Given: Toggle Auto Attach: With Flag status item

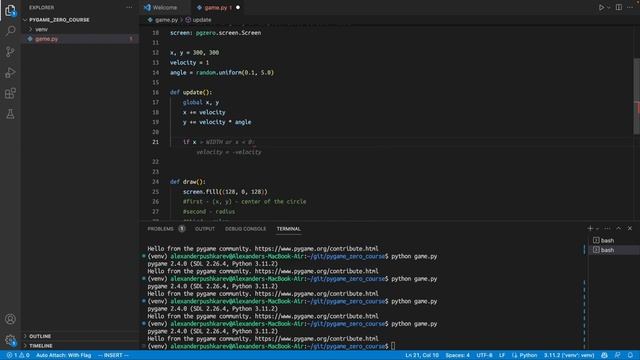Looking at the screenshot, I should 64,355.
